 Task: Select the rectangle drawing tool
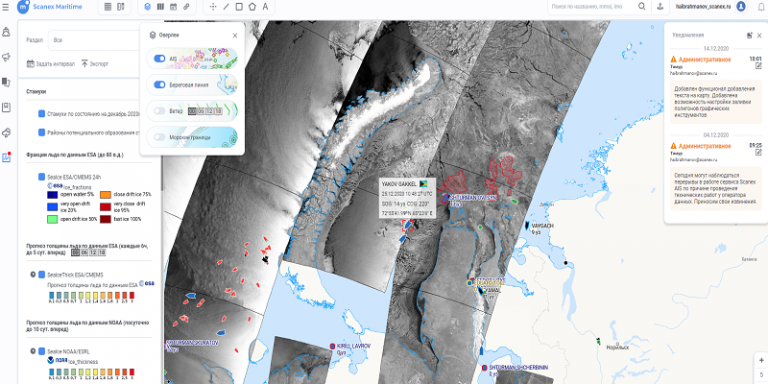239,7
